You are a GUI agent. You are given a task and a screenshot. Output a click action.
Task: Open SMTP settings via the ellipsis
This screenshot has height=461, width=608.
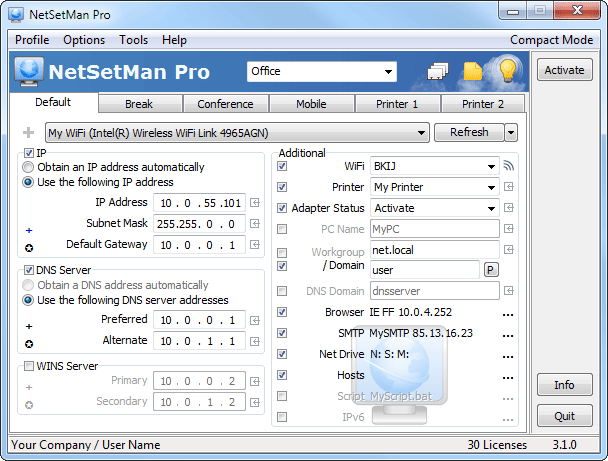pos(508,335)
